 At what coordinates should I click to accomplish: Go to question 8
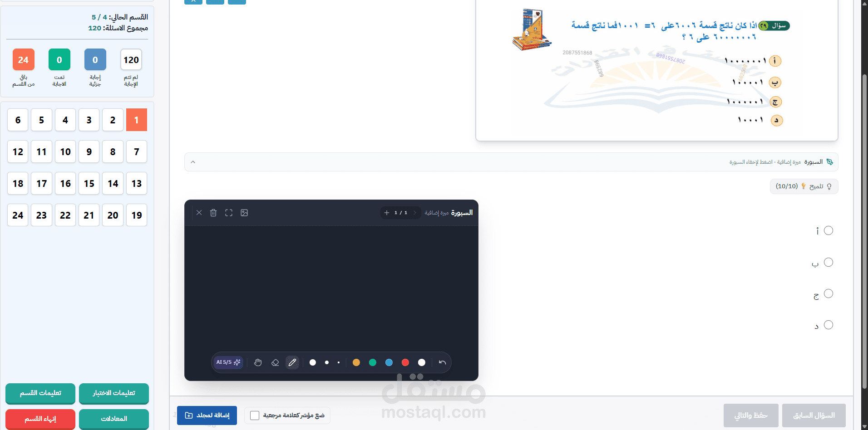point(113,151)
